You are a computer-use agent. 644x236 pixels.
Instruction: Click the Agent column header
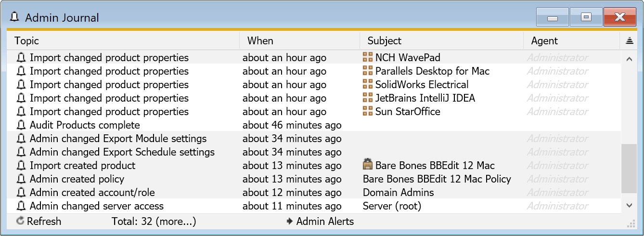coord(571,41)
